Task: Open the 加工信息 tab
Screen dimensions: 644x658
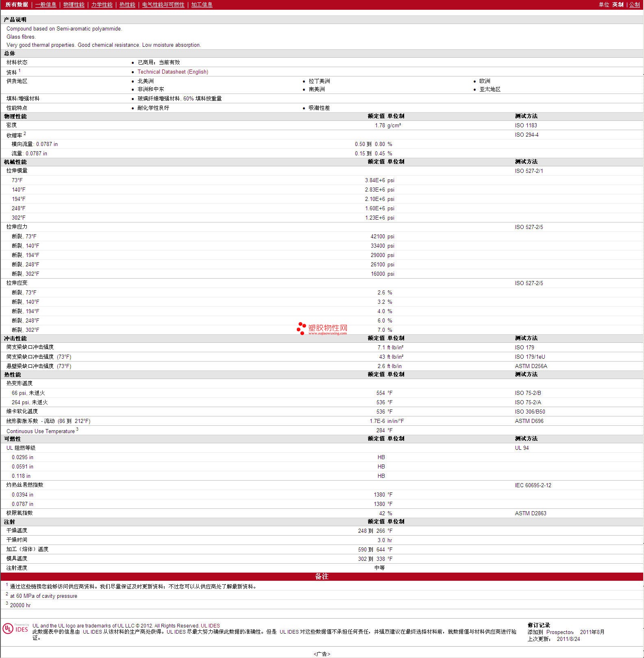Action: pyautogui.click(x=202, y=4)
